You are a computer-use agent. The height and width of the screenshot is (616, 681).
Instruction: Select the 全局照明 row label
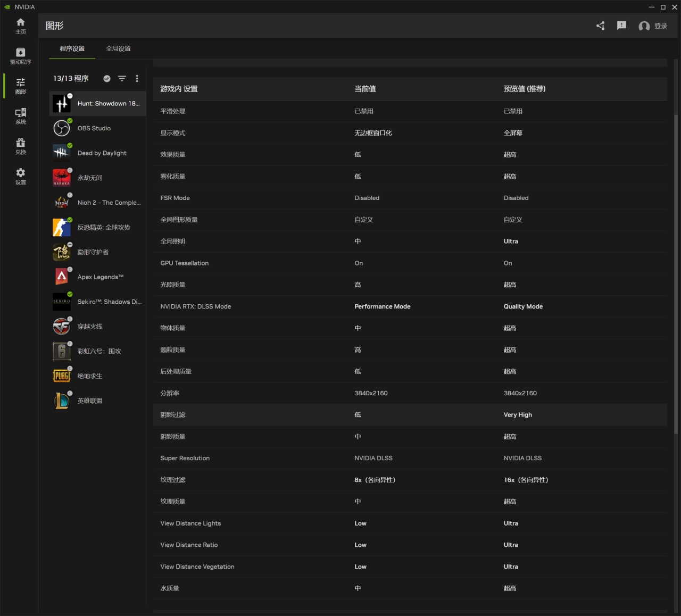coord(173,242)
